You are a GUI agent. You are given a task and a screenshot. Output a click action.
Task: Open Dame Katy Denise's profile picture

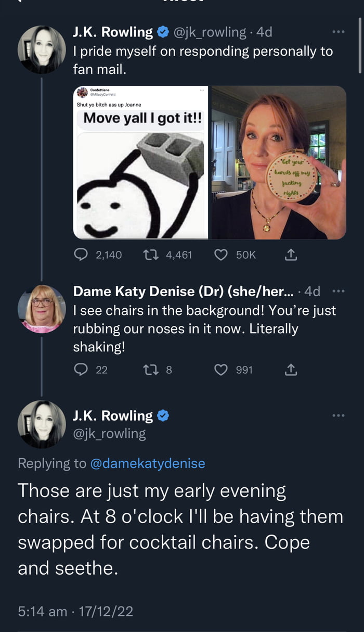click(42, 309)
